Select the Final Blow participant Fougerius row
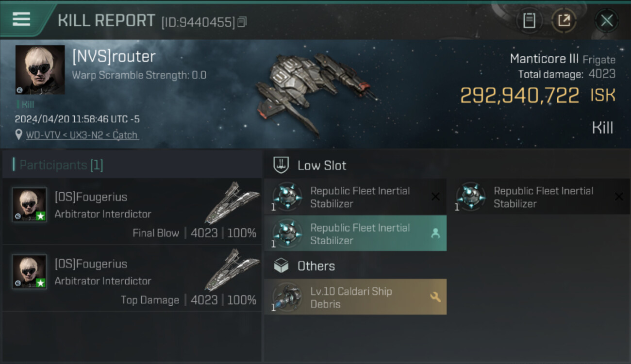This screenshot has width=631, height=364. point(131,212)
